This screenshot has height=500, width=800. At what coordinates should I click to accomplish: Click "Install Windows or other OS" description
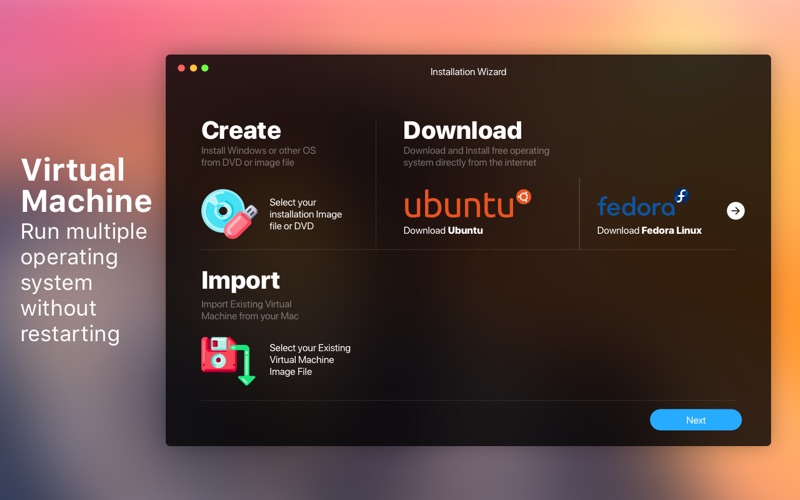click(x=258, y=157)
